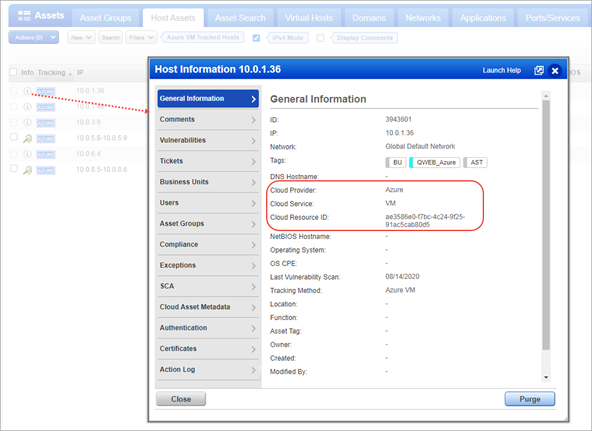This screenshot has width=592, height=431.
Task: Open Cloud Asset Metadata section
Action: (x=208, y=307)
